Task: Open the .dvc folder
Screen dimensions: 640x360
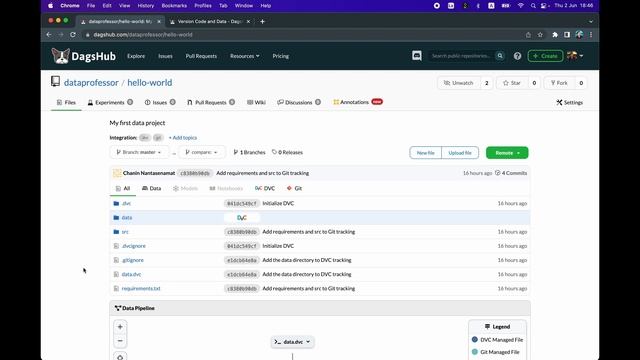Action: [126, 203]
